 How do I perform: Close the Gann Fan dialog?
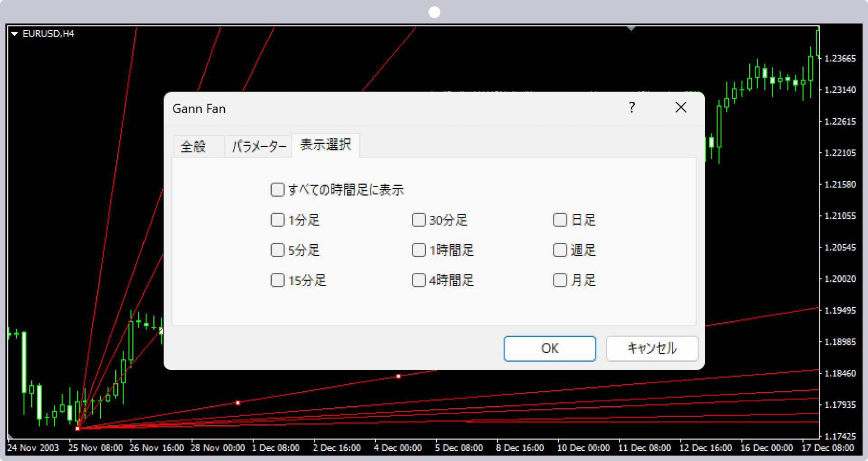(680, 108)
